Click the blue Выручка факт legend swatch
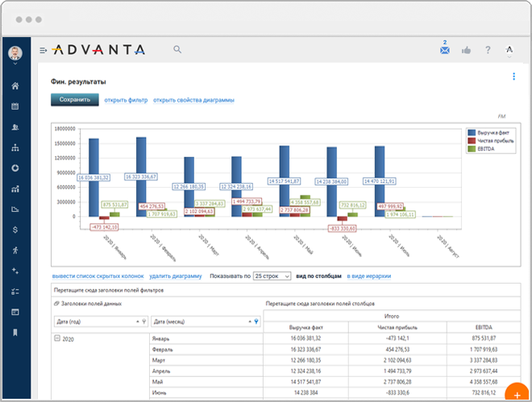The width and height of the screenshot is (532, 402). [x=472, y=131]
